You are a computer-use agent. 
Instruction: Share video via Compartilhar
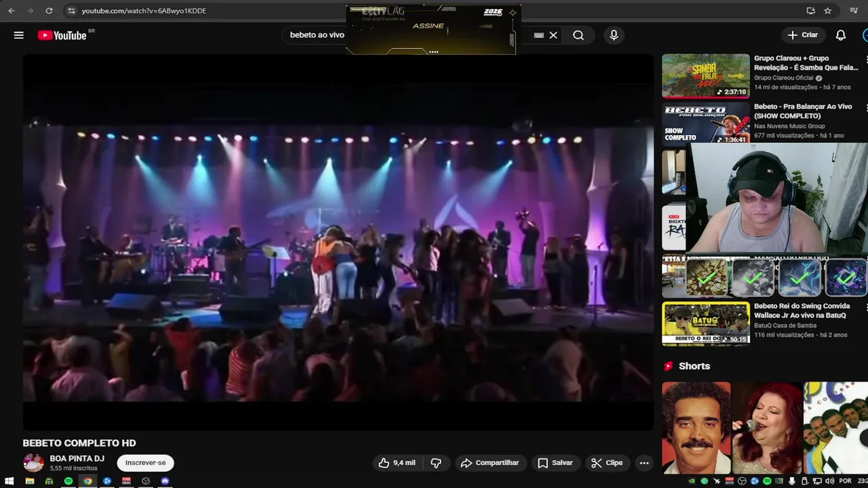(490, 463)
